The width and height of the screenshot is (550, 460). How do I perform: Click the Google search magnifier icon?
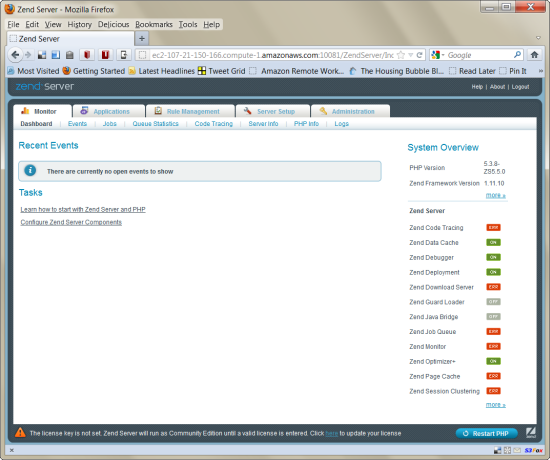(517, 55)
